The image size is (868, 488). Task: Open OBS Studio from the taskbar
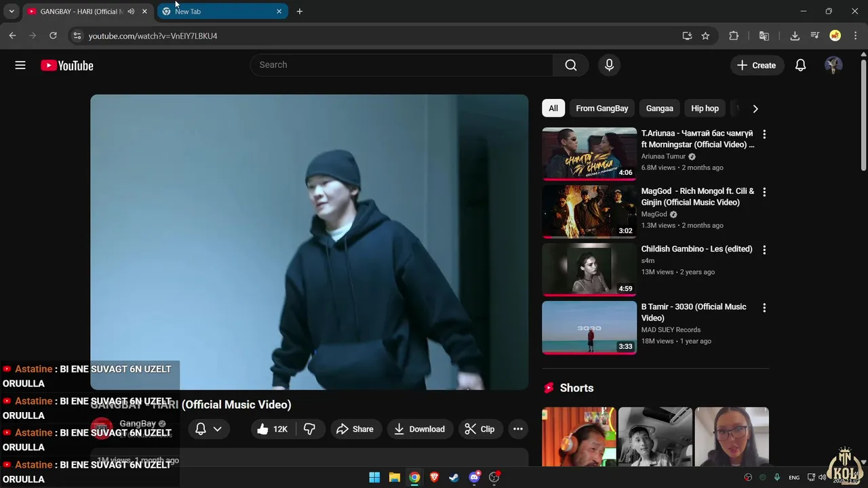pyautogui.click(x=494, y=477)
